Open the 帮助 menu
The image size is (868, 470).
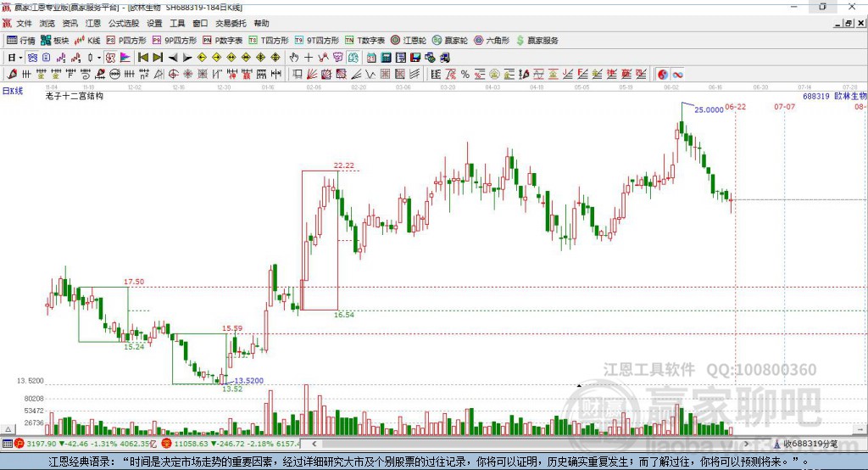pos(261,23)
